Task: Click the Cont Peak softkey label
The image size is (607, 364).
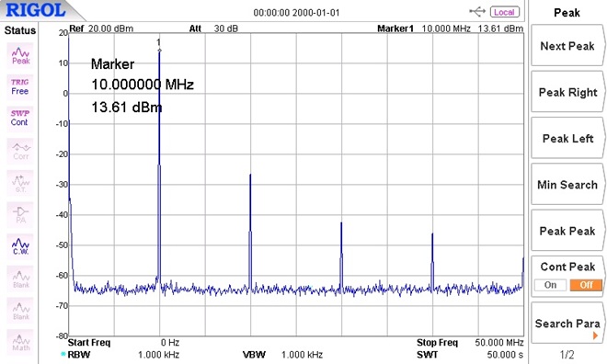Action: (567, 267)
